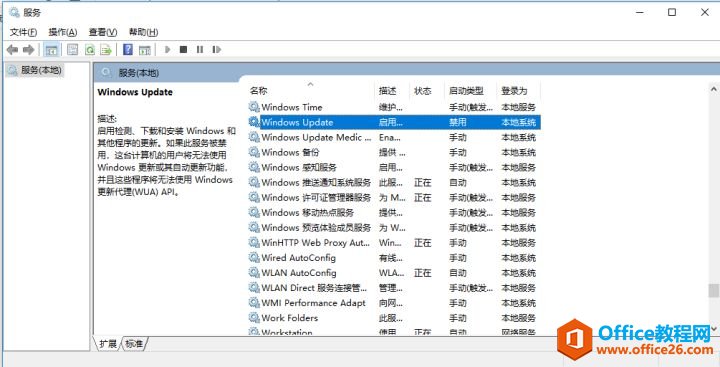Click the gear icon beside Windows 备份
This screenshot has width=720, height=367.
(x=254, y=152)
